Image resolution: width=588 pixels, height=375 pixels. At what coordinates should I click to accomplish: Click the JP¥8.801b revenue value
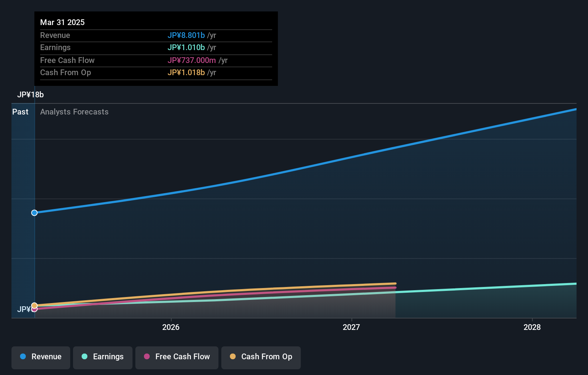pos(186,35)
